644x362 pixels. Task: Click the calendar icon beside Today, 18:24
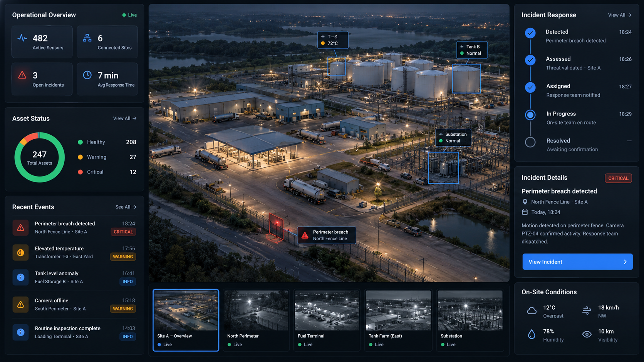[x=525, y=212]
